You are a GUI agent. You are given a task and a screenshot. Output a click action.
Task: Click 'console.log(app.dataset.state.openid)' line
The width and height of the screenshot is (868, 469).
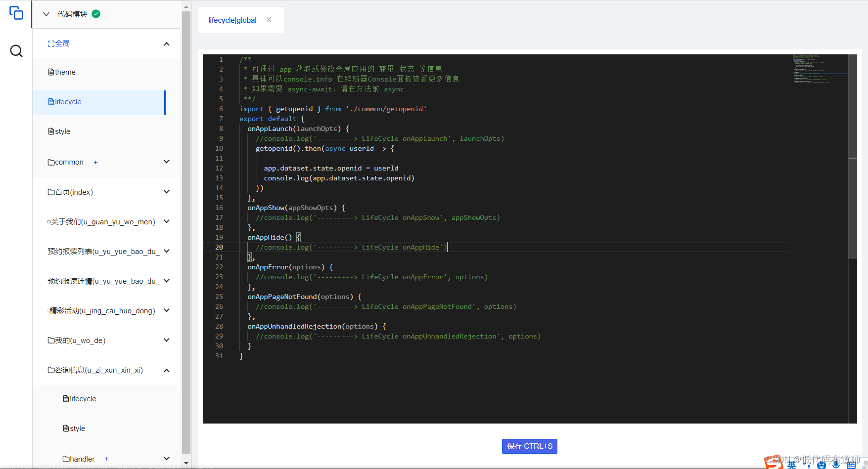pyautogui.click(x=339, y=178)
